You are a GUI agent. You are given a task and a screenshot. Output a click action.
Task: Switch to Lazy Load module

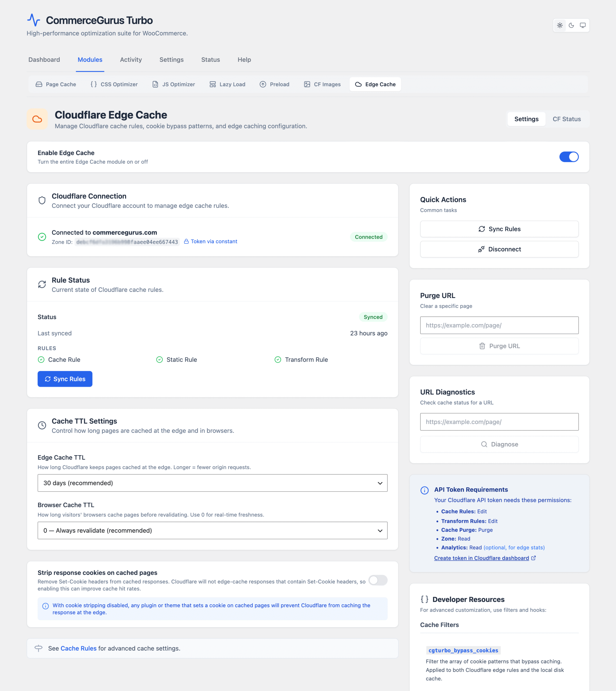[x=227, y=84]
